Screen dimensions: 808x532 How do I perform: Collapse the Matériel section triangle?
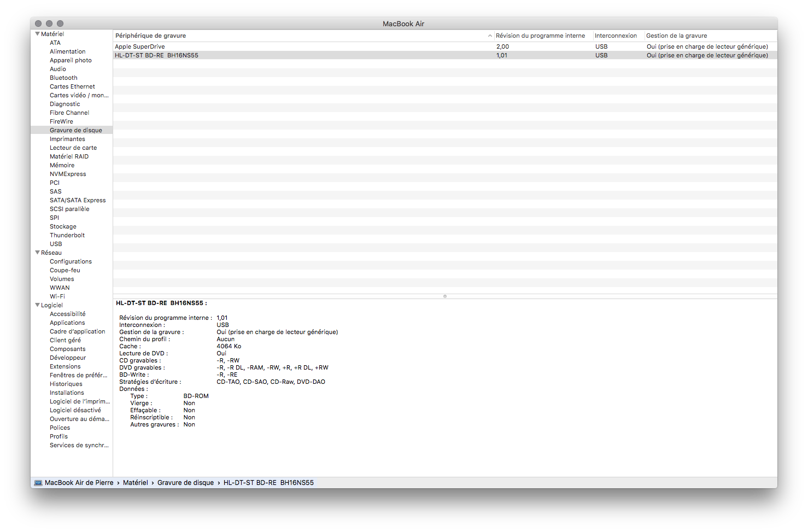pyautogui.click(x=37, y=34)
